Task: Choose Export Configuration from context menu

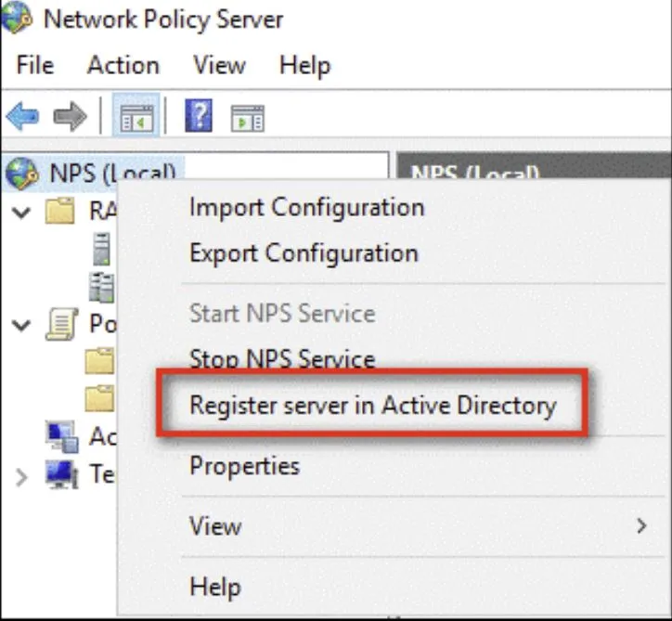Action: pos(304,252)
